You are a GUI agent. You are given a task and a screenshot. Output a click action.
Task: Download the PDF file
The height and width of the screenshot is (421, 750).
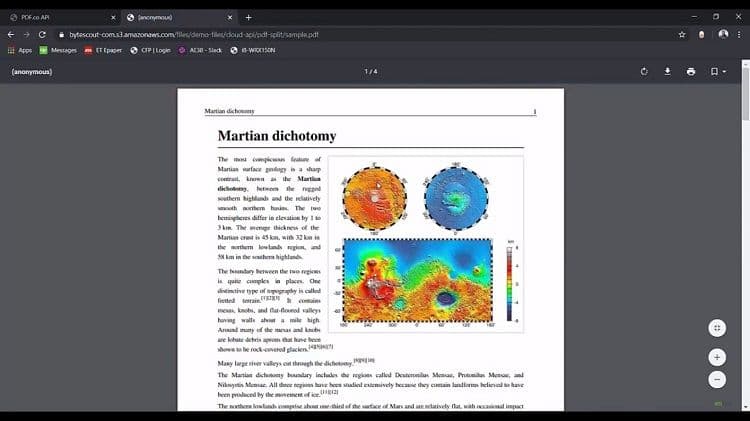tap(667, 72)
